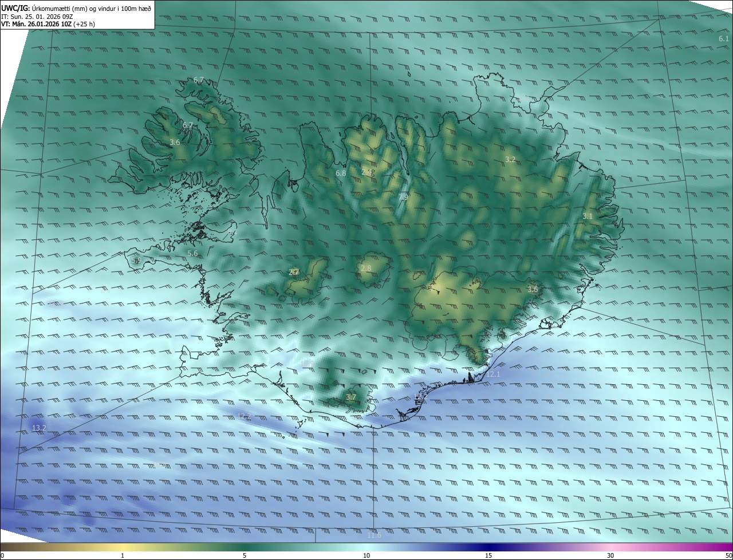This screenshot has width=733, height=560.
Task: Click the '50' tick on the color scale
Action: click(728, 555)
